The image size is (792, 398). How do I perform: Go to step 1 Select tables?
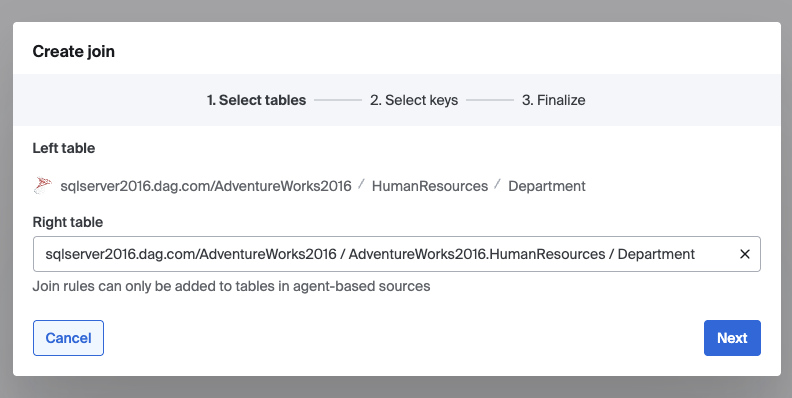click(256, 100)
